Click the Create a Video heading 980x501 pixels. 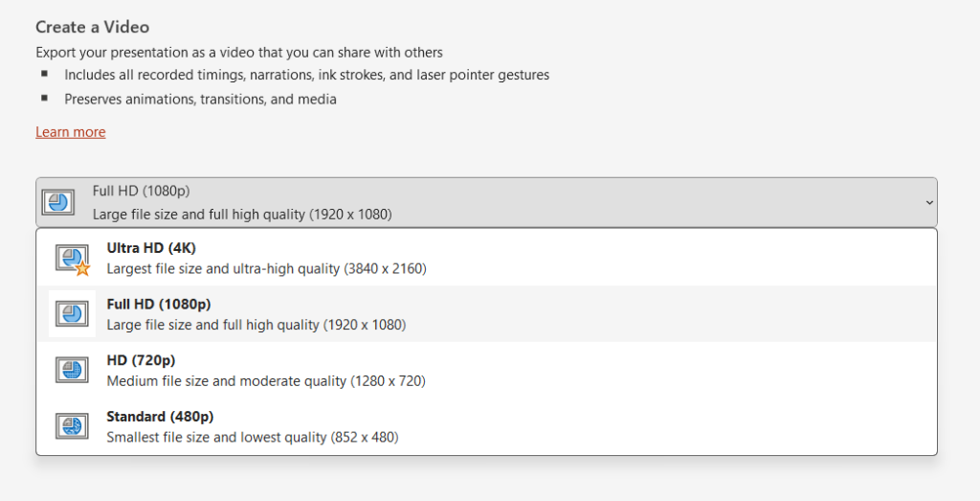coord(93,27)
